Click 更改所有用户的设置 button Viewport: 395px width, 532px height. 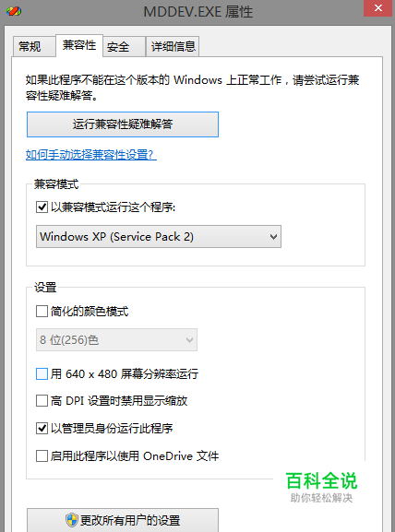(123, 520)
